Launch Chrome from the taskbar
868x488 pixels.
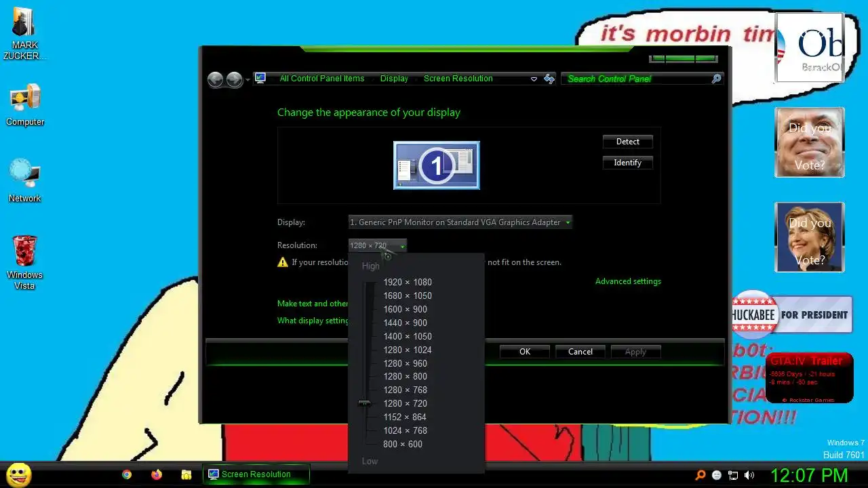coord(127,474)
